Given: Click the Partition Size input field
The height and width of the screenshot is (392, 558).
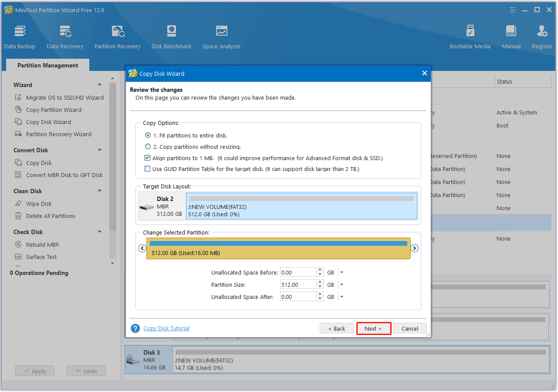Looking at the screenshot, I should click(298, 285).
